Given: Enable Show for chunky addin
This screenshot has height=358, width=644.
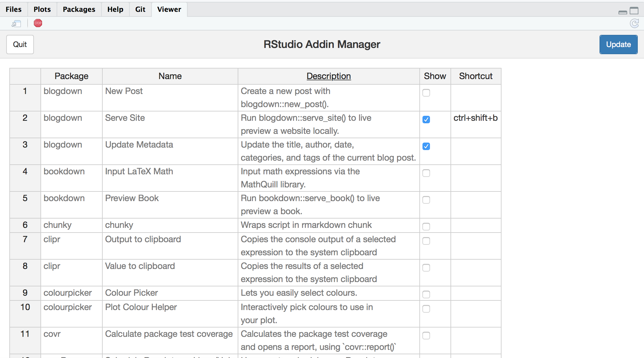Looking at the screenshot, I should [x=426, y=227].
